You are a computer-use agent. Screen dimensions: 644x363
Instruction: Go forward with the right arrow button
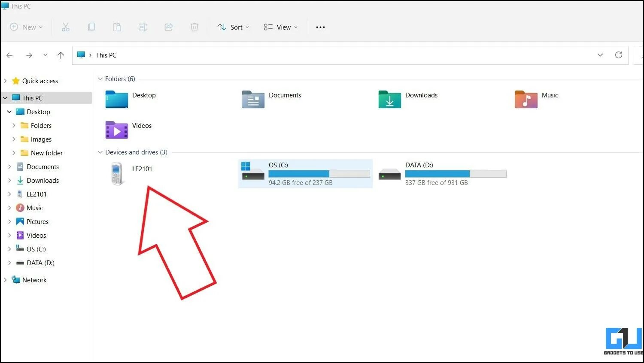pyautogui.click(x=29, y=55)
